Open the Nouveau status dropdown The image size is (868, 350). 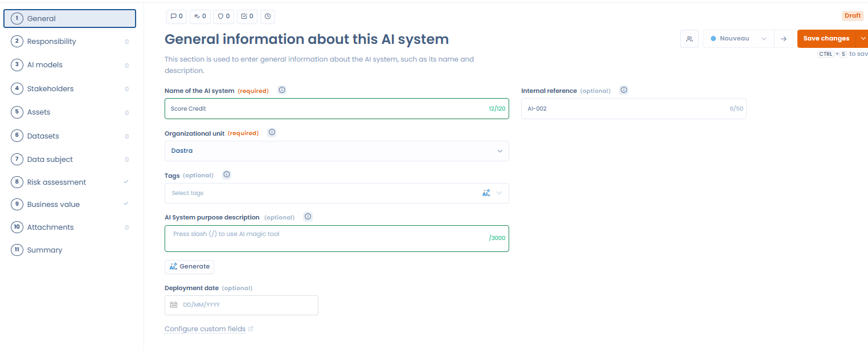click(x=738, y=39)
